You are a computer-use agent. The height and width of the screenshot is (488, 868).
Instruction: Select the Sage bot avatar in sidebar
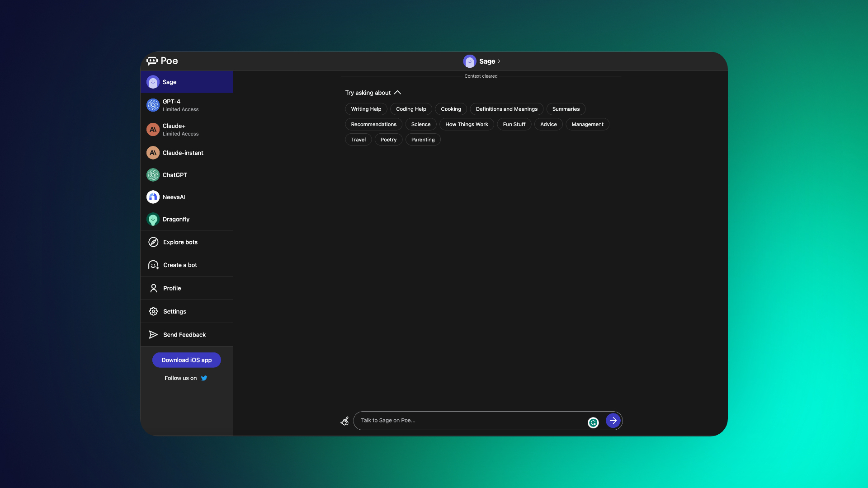pos(153,82)
